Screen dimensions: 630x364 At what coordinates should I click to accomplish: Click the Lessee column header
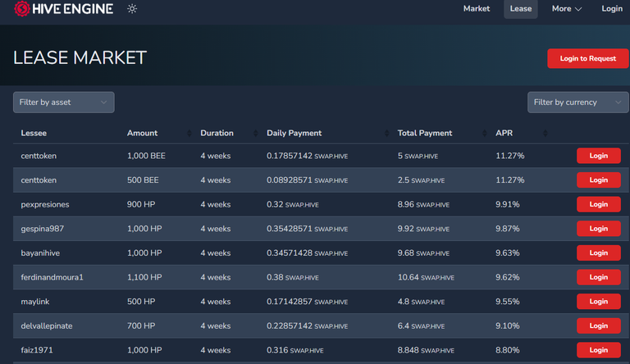(34, 134)
